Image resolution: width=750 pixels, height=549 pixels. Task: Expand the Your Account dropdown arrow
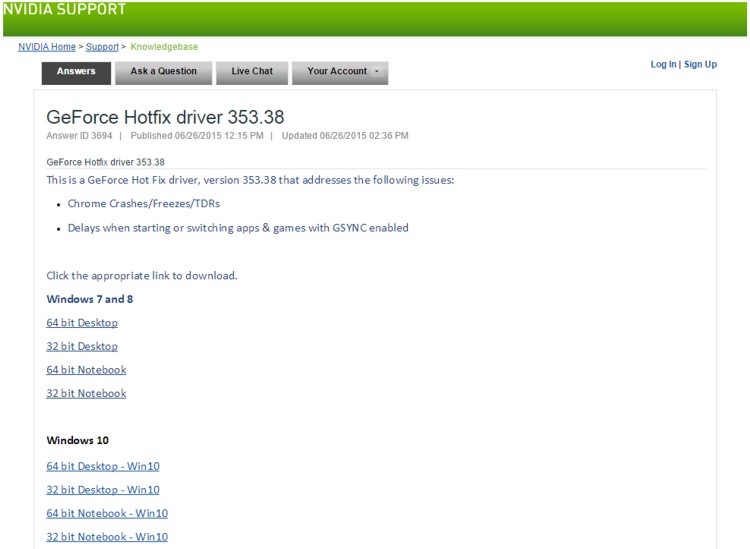[x=376, y=71]
